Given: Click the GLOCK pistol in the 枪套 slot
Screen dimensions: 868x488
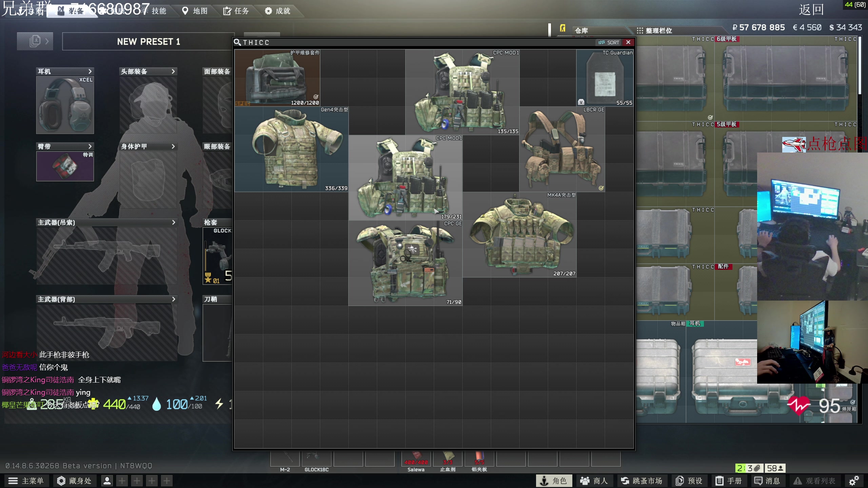Looking at the screenshot, I should [218, 256].
